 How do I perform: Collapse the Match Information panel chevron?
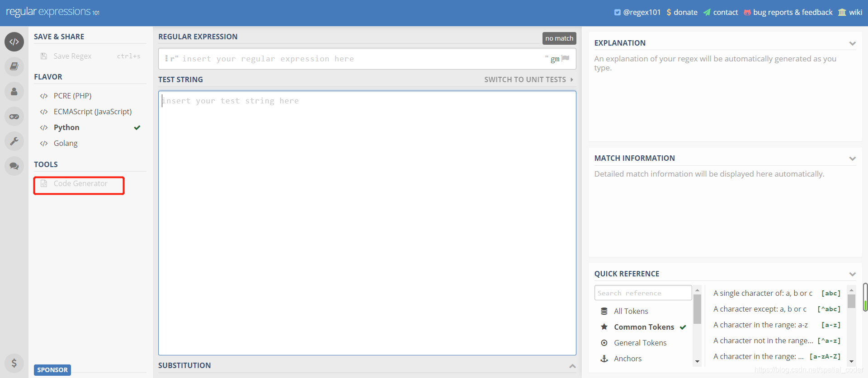852,159
